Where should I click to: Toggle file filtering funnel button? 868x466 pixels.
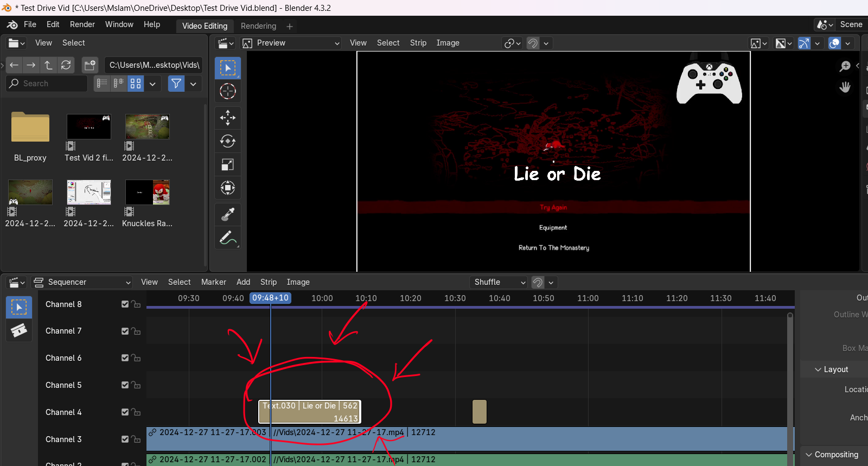tap(176, 84)
